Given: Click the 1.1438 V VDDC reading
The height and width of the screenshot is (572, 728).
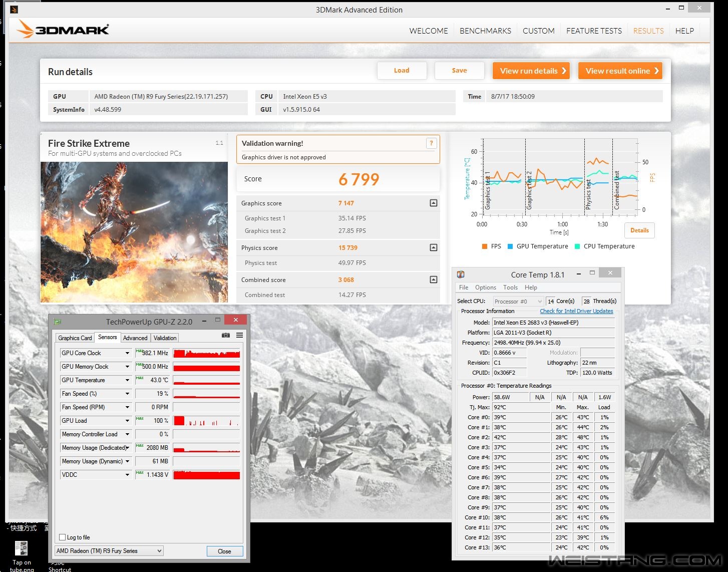Looking at the screenshot, I should pyautogui.click(x=153, y=475).
